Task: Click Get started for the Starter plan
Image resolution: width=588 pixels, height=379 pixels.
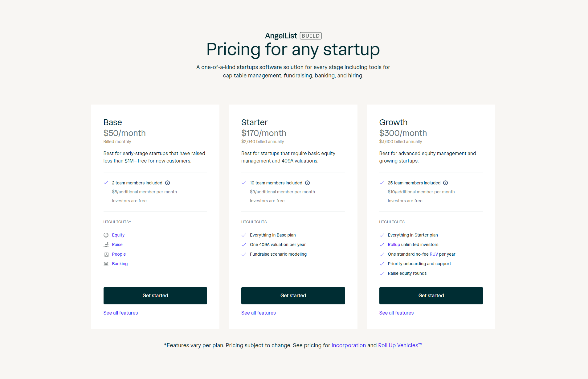Action: click(293, 295)
